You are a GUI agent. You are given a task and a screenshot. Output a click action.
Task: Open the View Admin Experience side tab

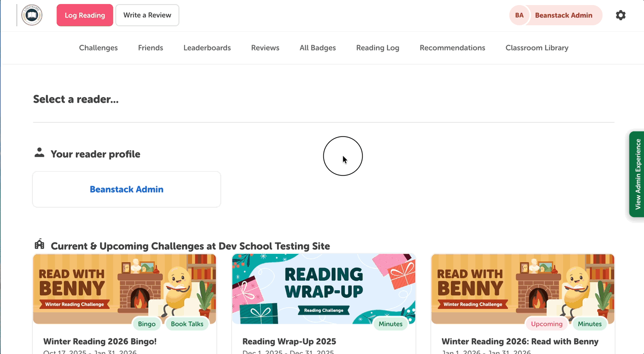(637, 174)
